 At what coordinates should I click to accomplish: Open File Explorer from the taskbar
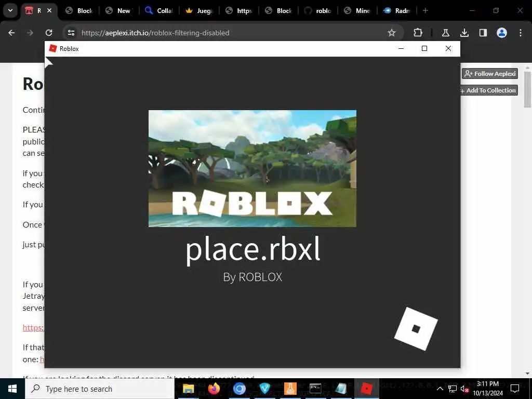pyautogui.click(x=188, y=389)
